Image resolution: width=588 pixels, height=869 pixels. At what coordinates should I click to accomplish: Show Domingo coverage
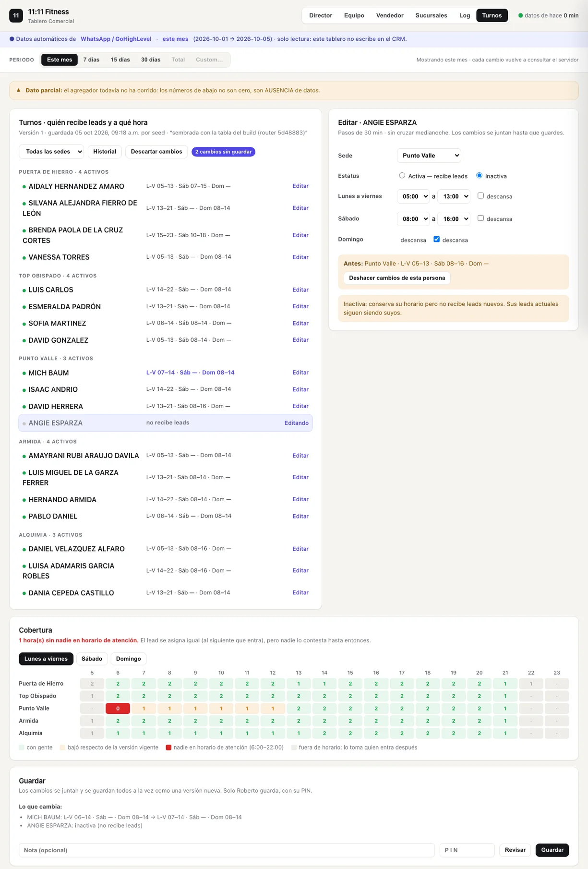pos(129,659)
